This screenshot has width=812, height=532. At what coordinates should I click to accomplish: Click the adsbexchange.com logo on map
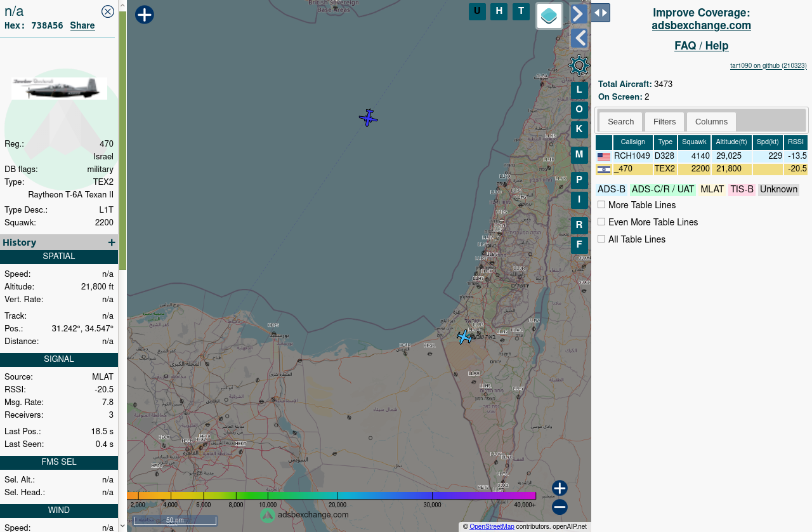pos(304,515)
